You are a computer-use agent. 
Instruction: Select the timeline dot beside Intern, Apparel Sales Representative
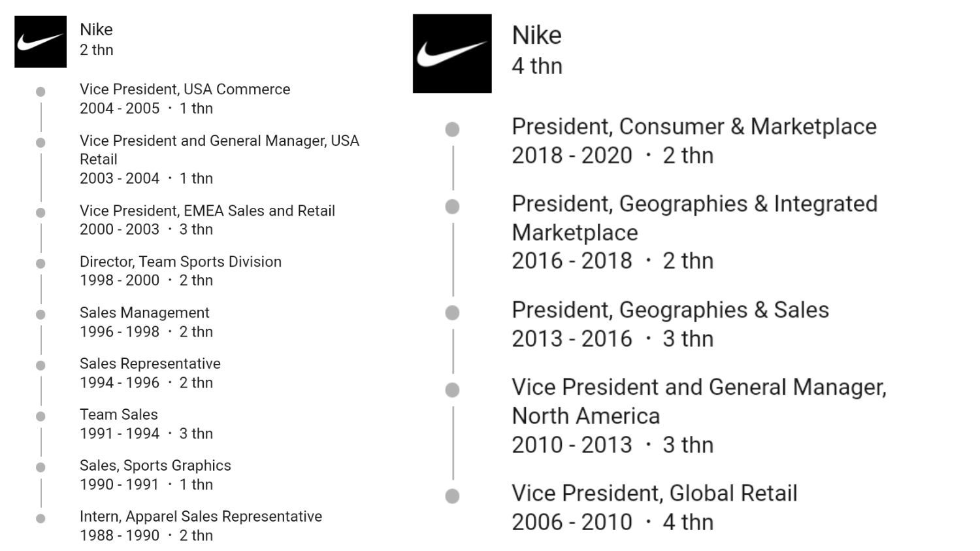pyautogui.click(x=41, y=518)
